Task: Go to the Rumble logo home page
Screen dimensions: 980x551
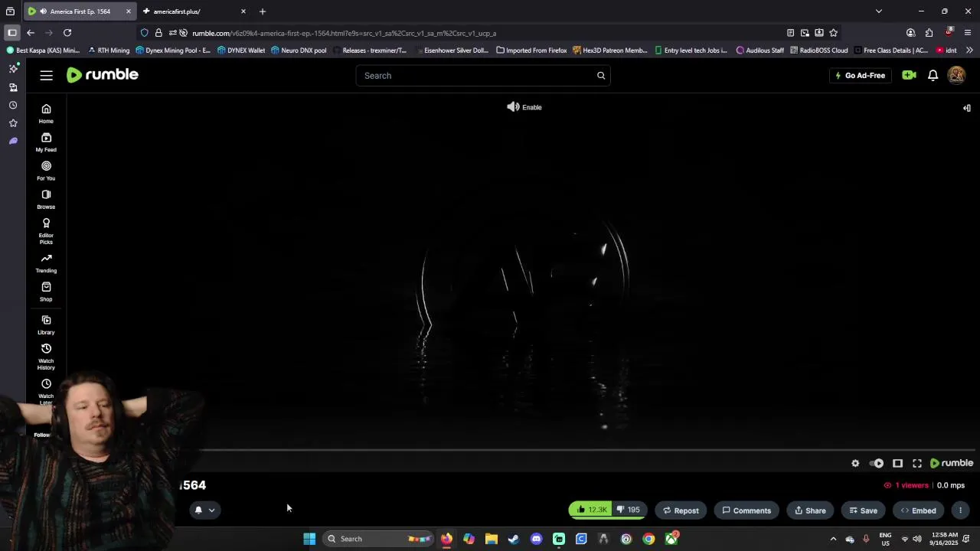Action: 103,75
